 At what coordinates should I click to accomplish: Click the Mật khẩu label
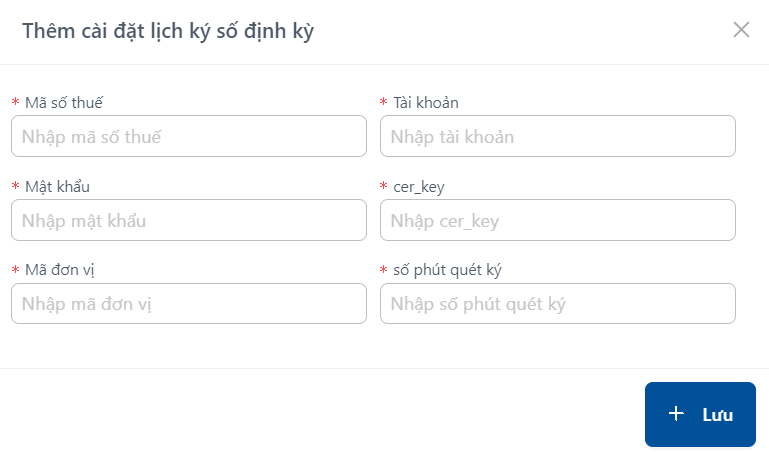click(57, 186)
